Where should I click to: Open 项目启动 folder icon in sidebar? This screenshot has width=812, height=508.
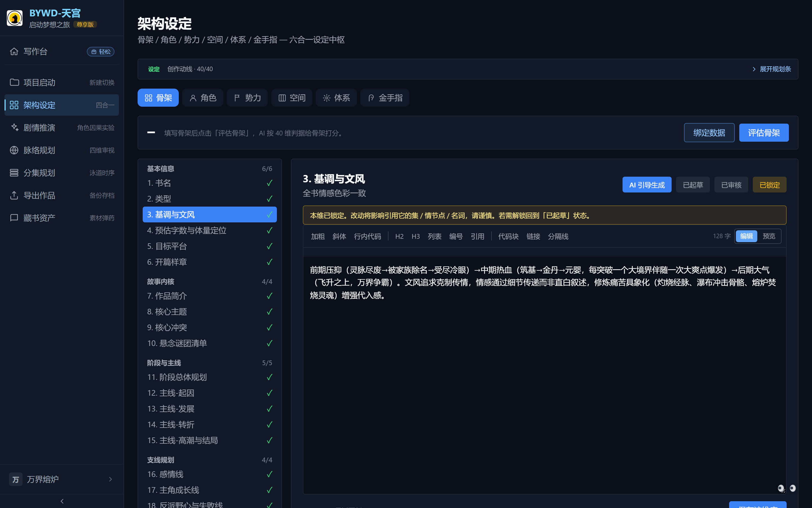click(x=14, y=82)
